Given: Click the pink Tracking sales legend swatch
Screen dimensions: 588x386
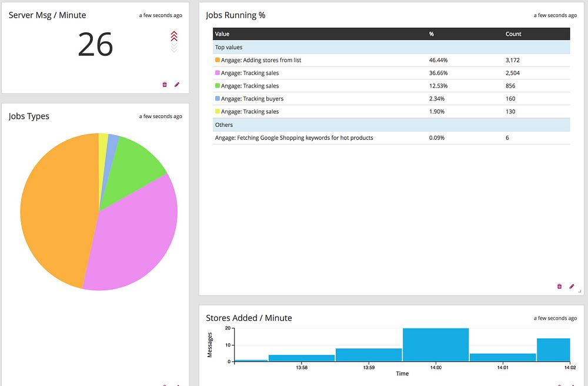Looking at the screenshot, I should 218,73.
